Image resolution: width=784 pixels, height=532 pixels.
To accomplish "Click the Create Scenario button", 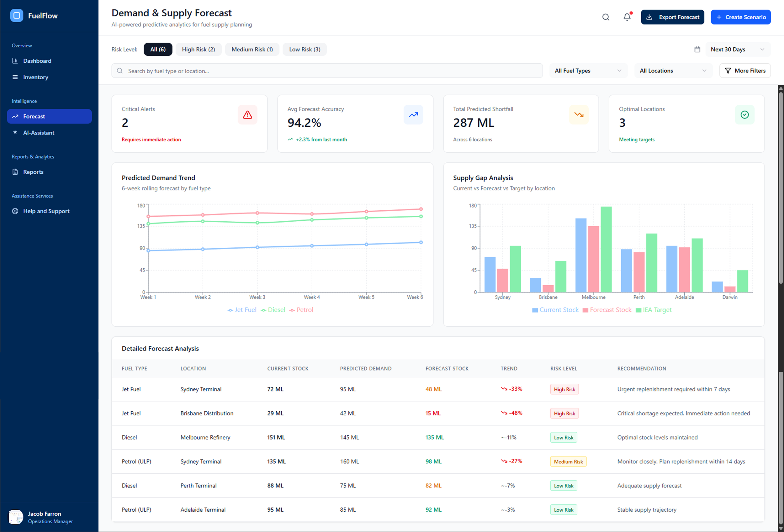I will click(740, 17).
